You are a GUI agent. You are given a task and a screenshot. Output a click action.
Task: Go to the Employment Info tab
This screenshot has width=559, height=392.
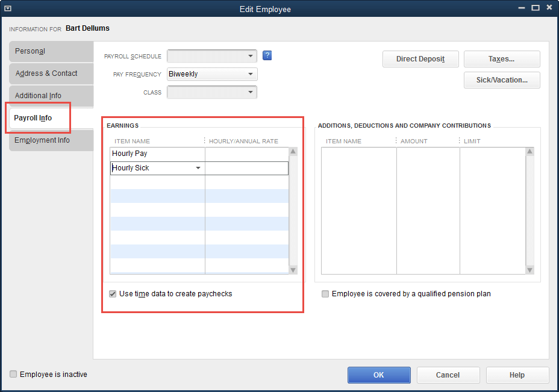[51, 140]
